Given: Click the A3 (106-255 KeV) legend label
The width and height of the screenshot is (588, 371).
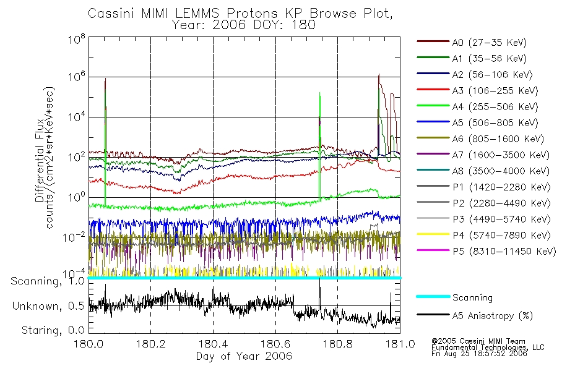Looking at the screenshot, I should click(495, 91).
